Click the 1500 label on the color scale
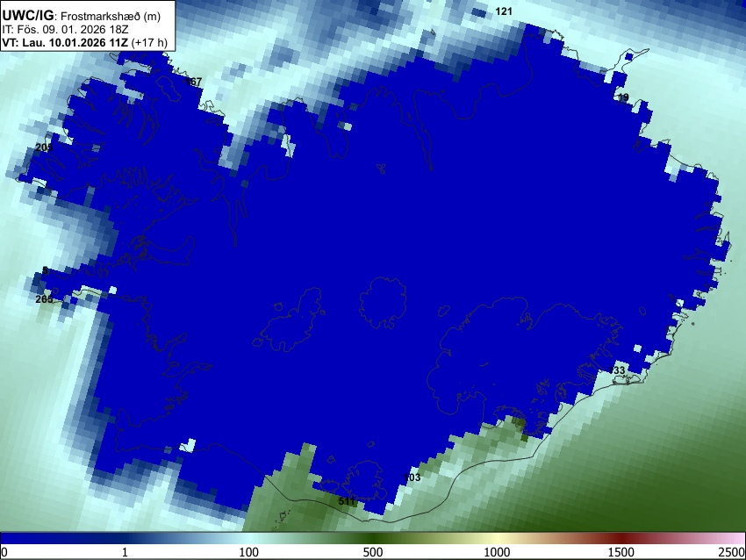746x560 pixels. click(x=621, y=552)
